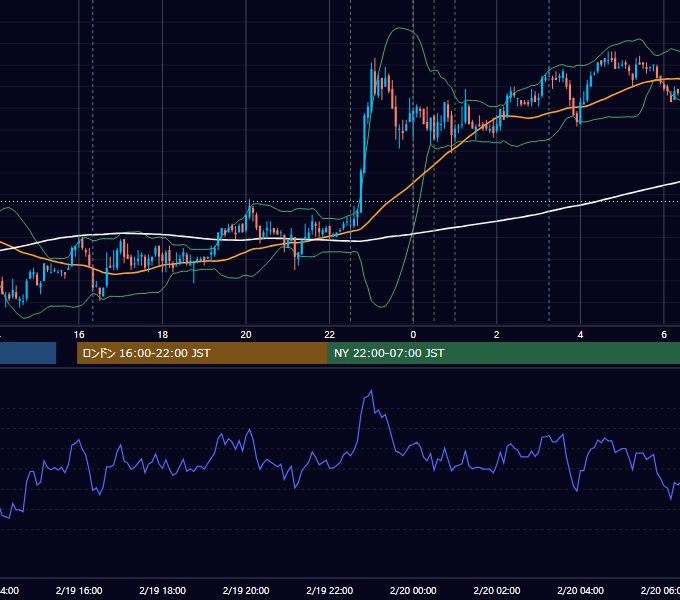Image resolution: width=680 pixels, height=600 pixels.
Task: Click hour label 22 on price chart axis
Action: [330, 335]
